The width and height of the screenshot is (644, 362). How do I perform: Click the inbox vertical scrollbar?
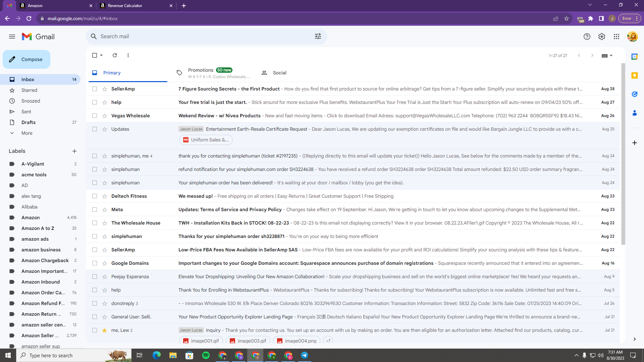tap(623, 154)
